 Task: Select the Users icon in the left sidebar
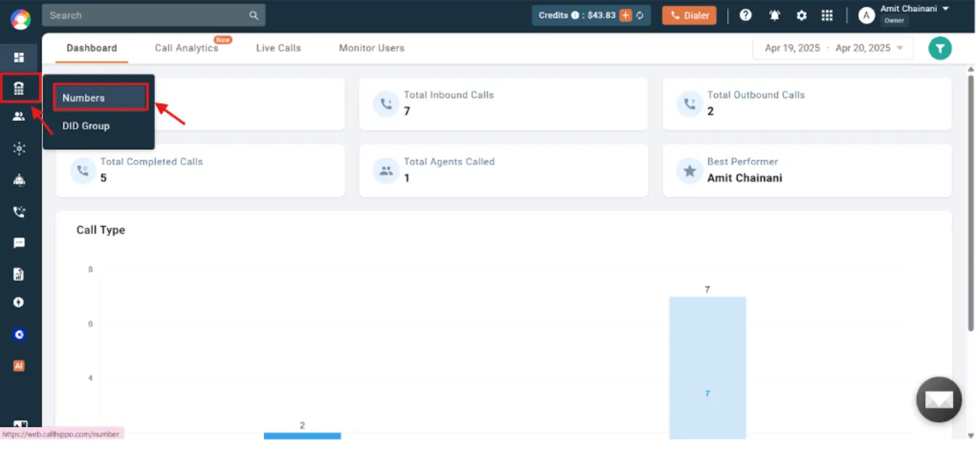[x=18, y=116]
